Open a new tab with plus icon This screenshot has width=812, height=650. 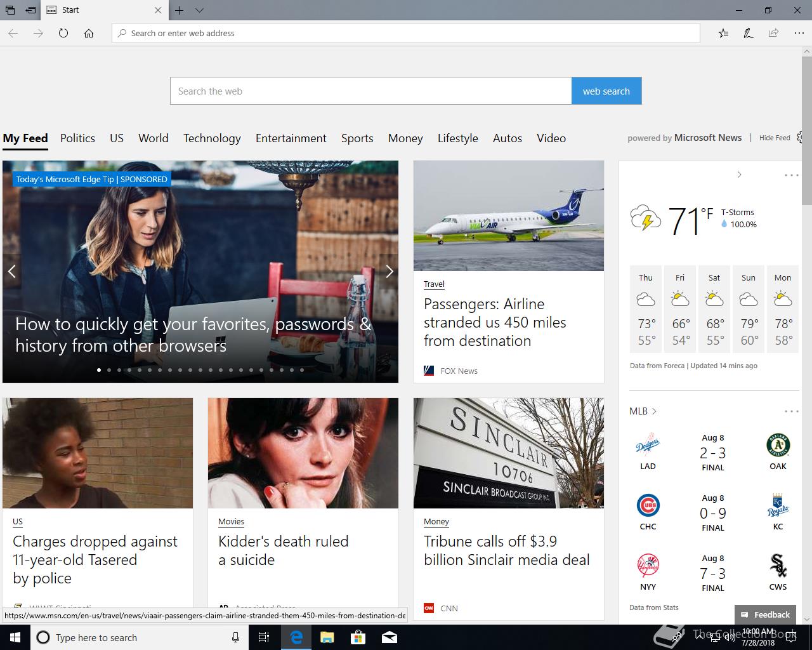180,10
